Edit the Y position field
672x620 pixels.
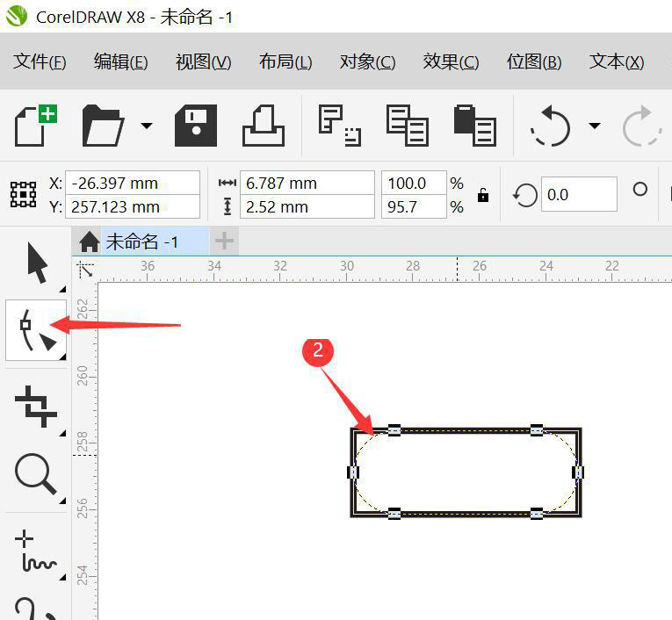click(x=133, y=207)
